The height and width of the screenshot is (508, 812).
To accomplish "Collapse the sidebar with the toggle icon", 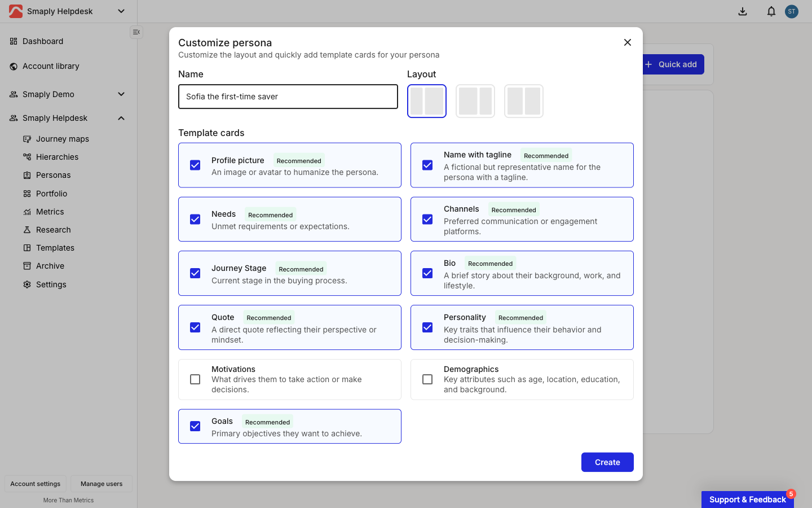I will pos(136,32).
